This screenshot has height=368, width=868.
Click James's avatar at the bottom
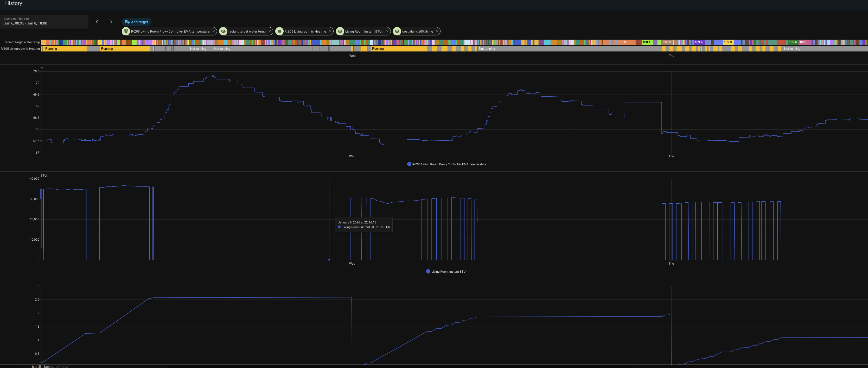(x=36, y=366)
